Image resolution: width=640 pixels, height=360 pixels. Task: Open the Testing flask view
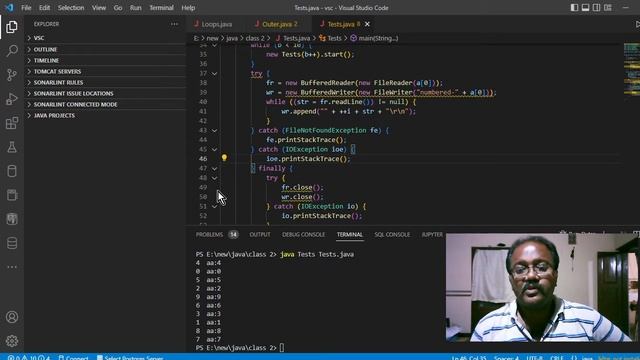(x=12, y=147)
